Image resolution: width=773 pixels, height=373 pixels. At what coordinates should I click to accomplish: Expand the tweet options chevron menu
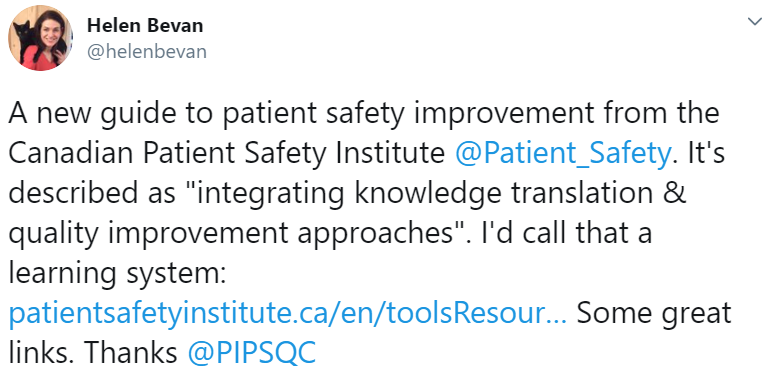pos(754,21)
